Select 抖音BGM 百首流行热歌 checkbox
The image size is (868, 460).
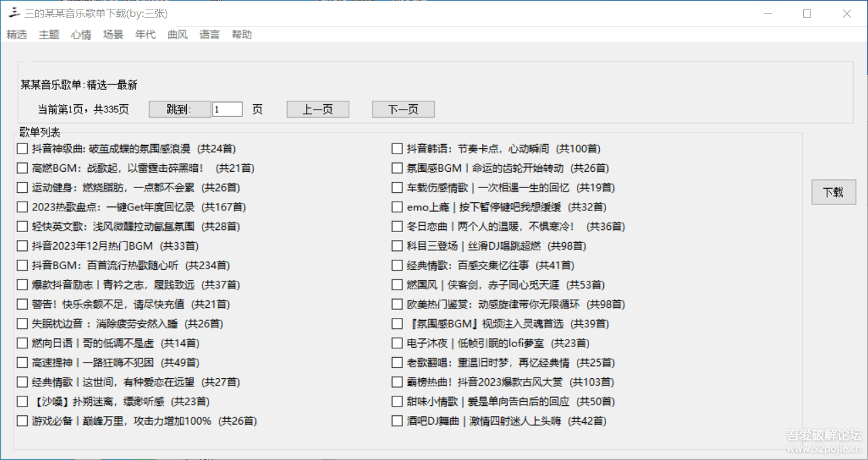tap(22, 266)
